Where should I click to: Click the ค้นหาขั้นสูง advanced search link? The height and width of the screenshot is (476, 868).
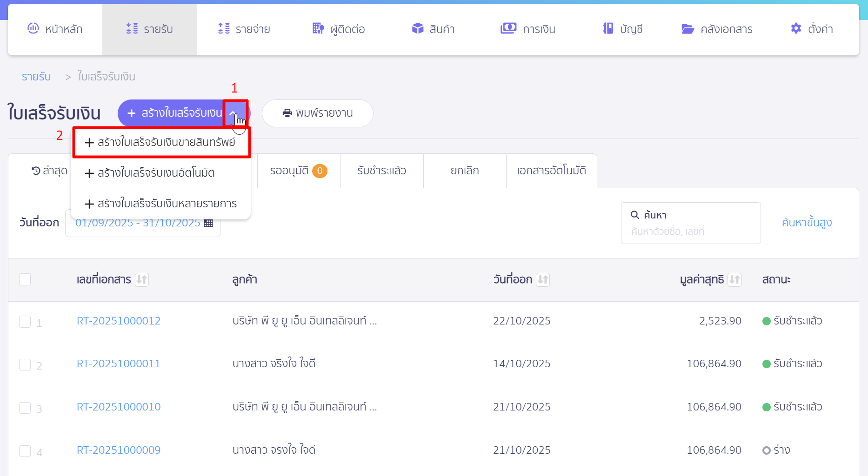(807, 222)
